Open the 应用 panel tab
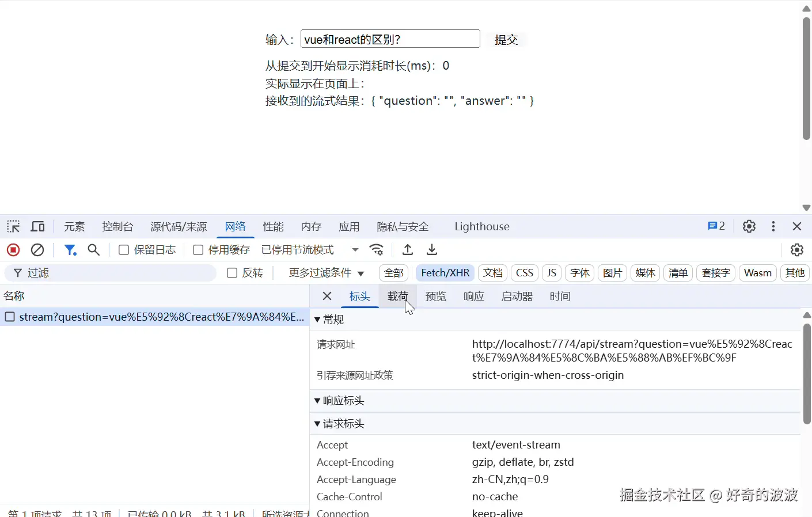Viewport: 812px width, 517px height. (349, 226)
